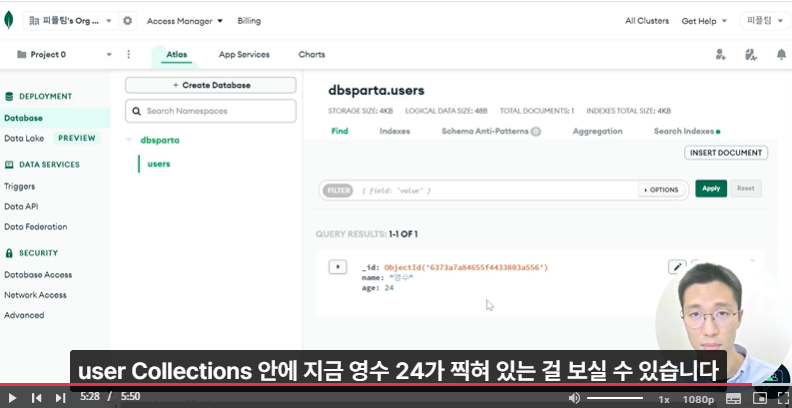Enter fullscreen video mode
The image size is (792, 408).
pyautogui.click(x=782, y=398)
